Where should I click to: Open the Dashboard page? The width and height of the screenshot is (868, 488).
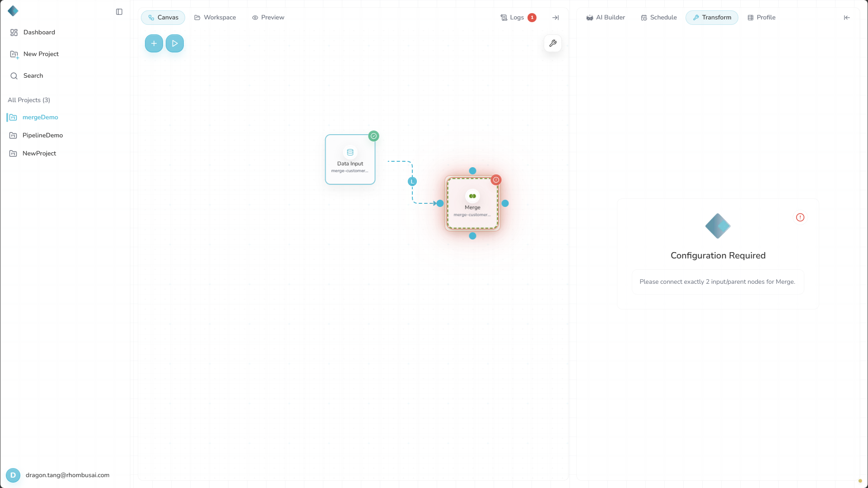coord(33,33)
